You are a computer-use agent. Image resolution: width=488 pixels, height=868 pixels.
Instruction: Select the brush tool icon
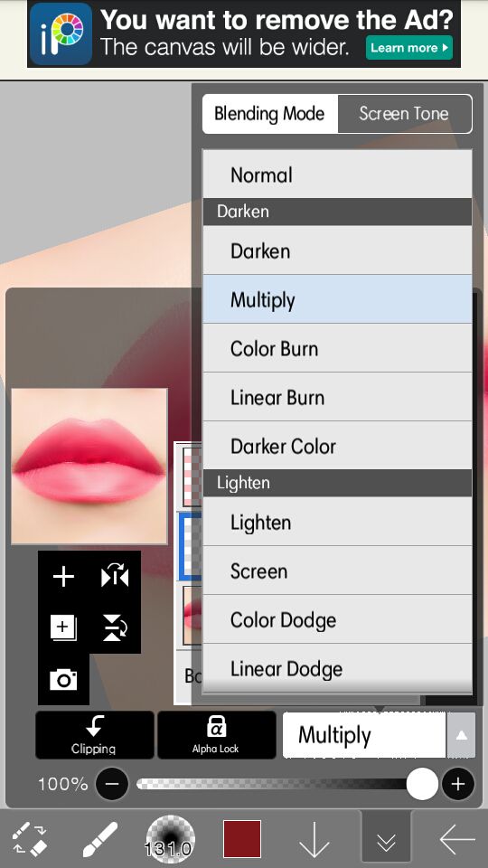point(100,839)
